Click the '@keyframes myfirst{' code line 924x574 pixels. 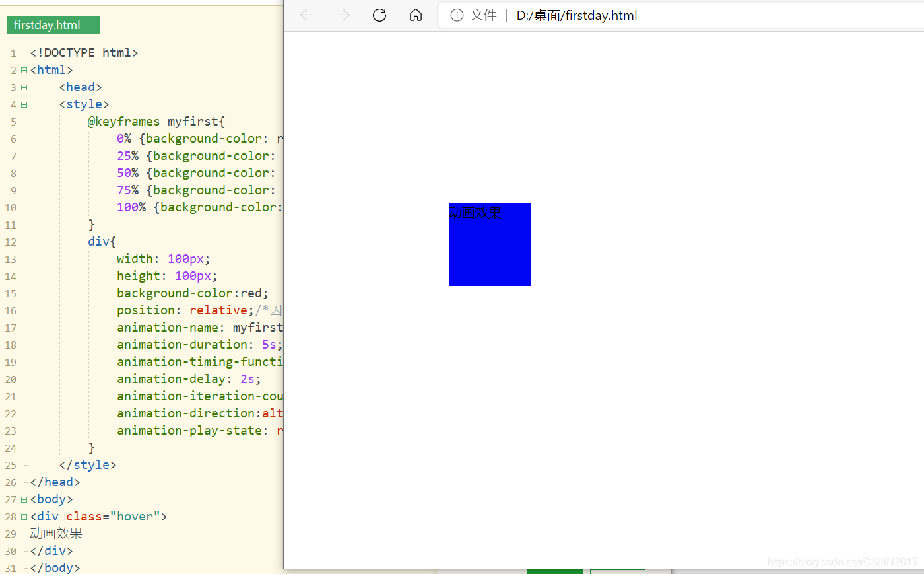coord(156,122)
